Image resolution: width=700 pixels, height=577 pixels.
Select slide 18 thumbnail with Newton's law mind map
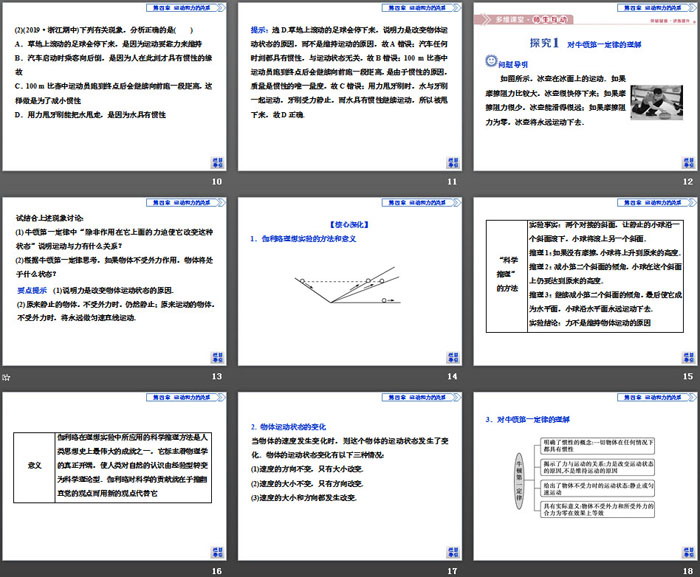pyautogui.click(x=585, y=476)
